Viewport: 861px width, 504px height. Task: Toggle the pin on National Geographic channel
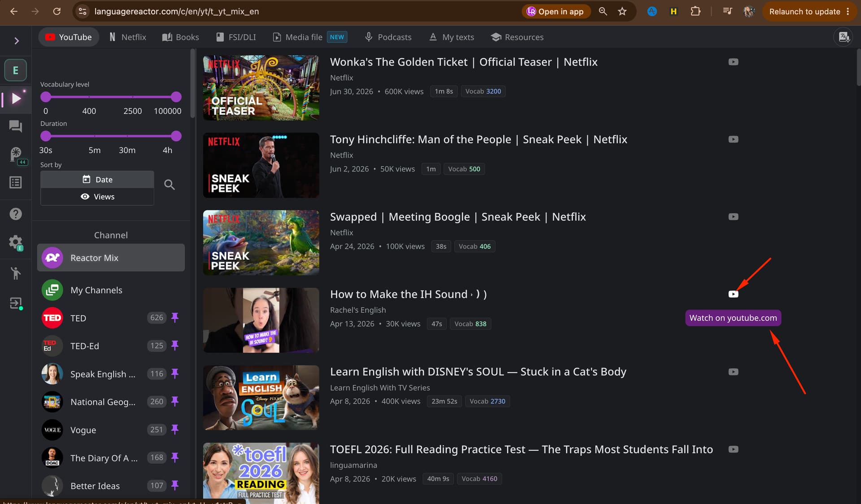[x=175, y=401]
